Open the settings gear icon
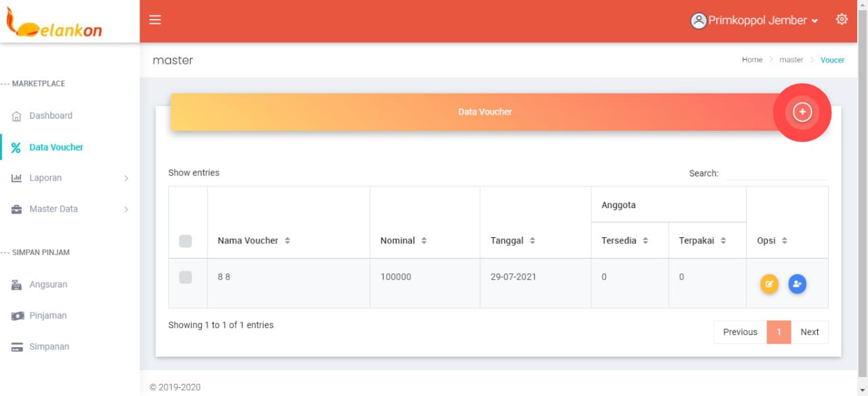868x396 pixels. pos(842,20)
